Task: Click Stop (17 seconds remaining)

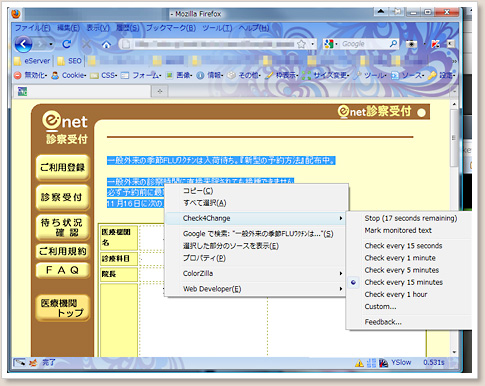Action: point(411,218)
